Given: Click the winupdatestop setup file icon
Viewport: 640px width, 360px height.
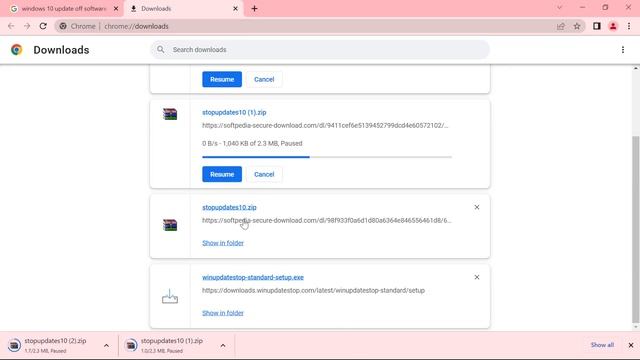Looking at the screenshot, I should point(170,297).
